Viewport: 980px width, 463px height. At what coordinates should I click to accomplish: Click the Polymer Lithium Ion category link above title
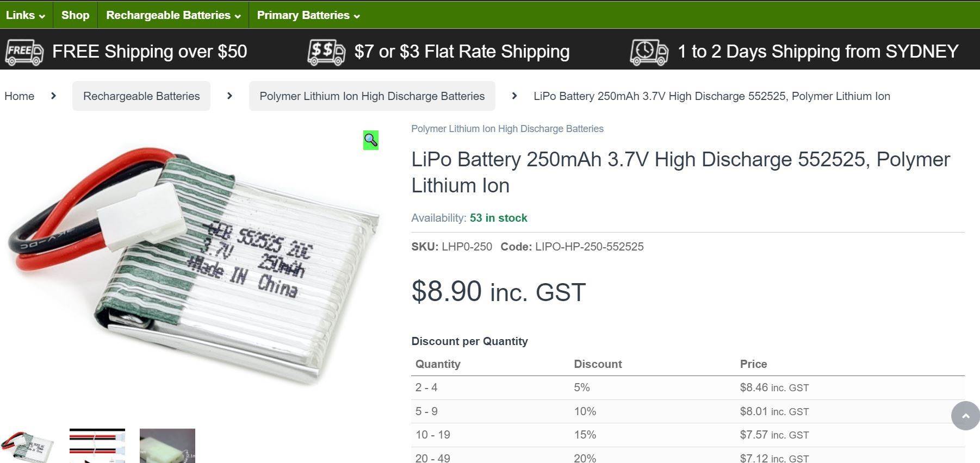pyautogui.click(x=507, y=129)
